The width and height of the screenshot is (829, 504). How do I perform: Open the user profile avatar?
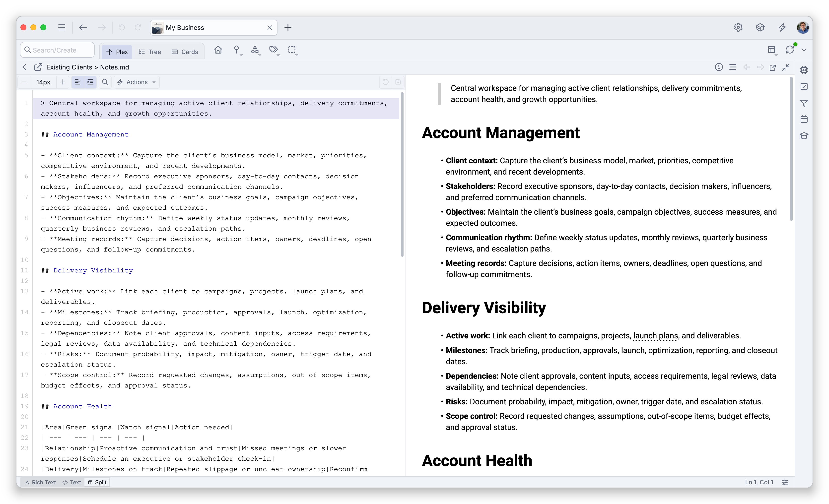coord(803,28)
